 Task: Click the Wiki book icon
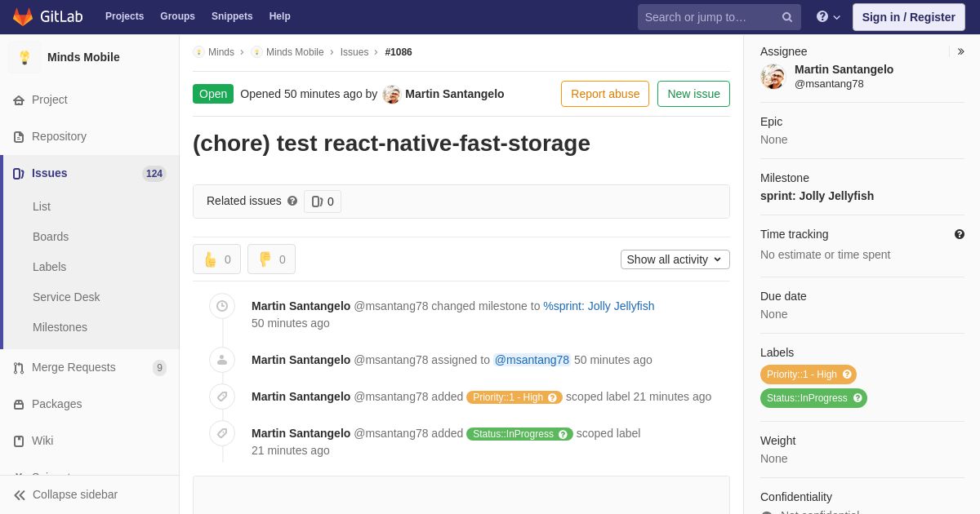tap(19, 441)
